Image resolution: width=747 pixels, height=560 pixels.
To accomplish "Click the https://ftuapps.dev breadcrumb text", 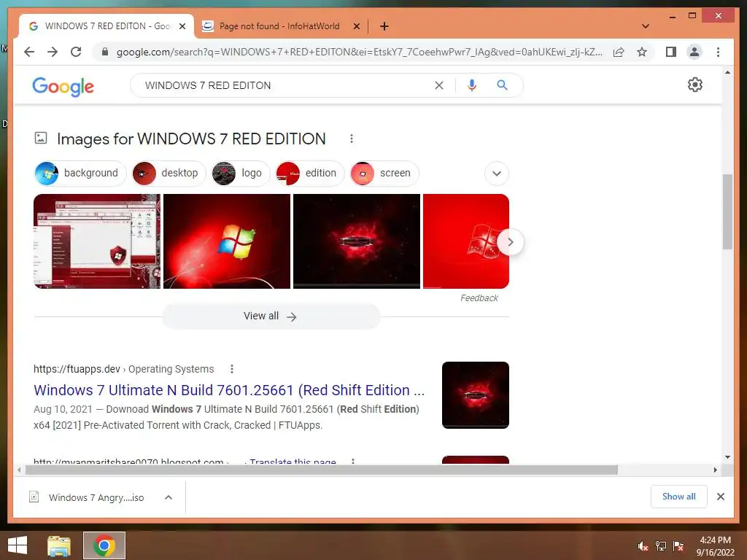I will point(77,369).
